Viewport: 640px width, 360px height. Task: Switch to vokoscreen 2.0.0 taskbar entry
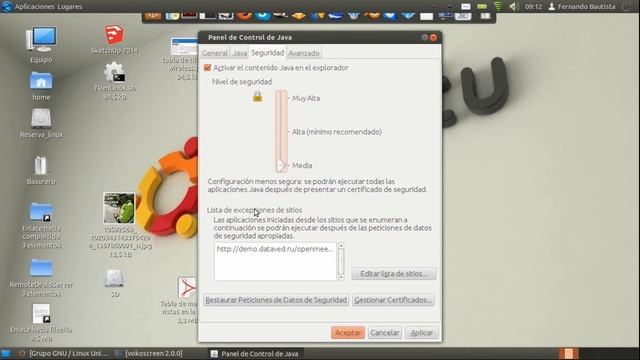tap(149, 353)
